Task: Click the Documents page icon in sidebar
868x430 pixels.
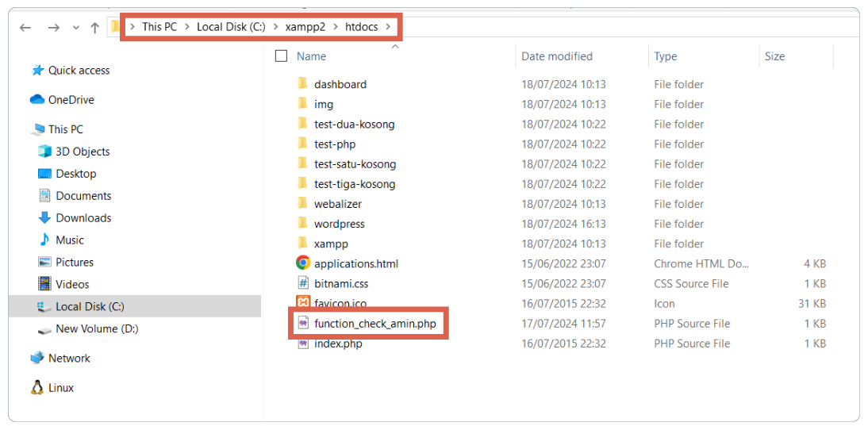Action: 44,195
